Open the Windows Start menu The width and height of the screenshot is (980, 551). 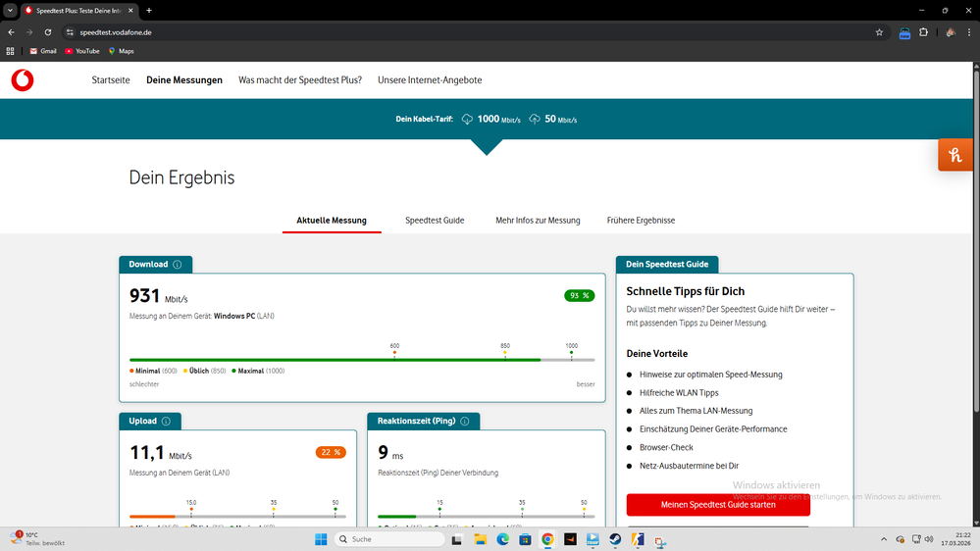(321, 539)
